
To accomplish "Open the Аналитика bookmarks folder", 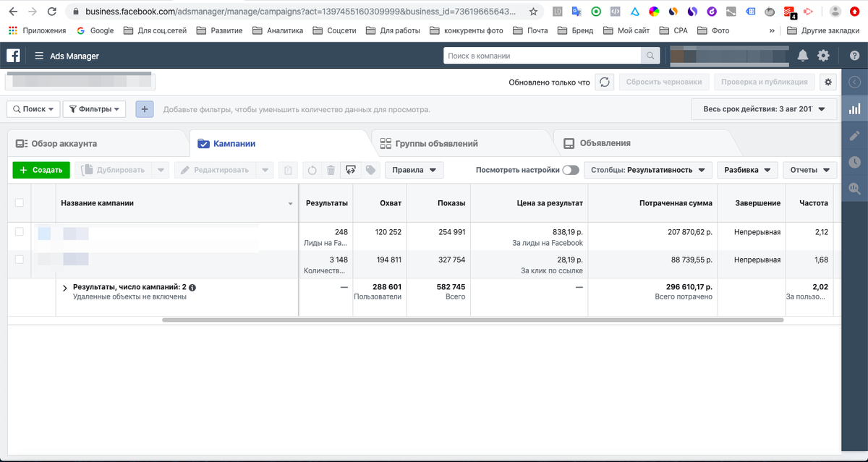I will point(277,30).
